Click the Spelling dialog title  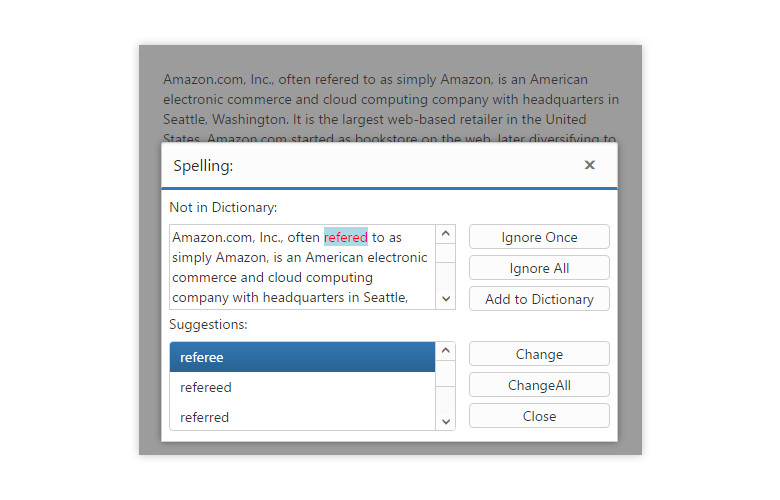pos(203,166)
